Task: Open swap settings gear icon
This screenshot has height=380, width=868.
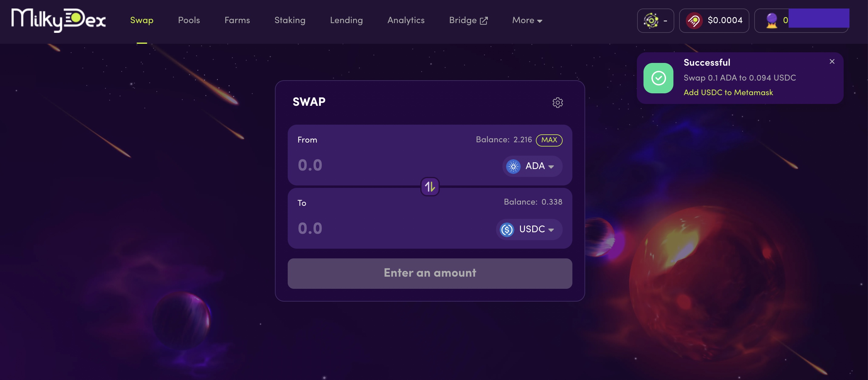Action: pos(558,102)
